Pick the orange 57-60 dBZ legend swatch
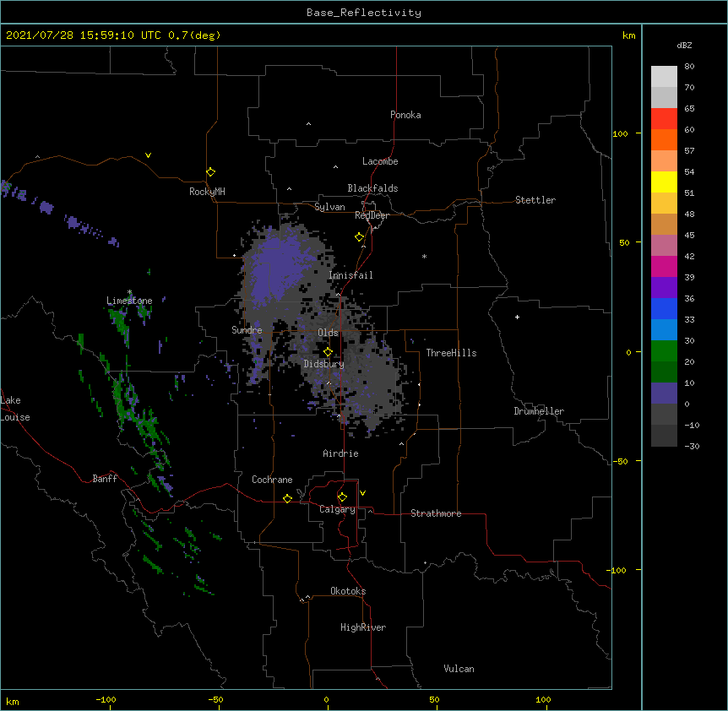This screenshot has width=728, height=711. [x=664, y=139]
